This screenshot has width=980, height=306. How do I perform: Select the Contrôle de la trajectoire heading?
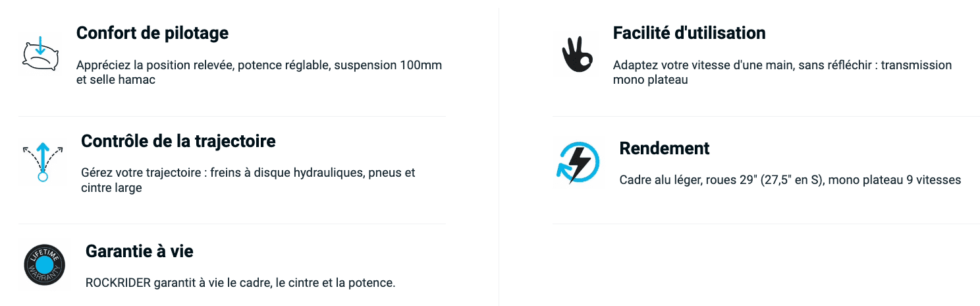[178, 140]
